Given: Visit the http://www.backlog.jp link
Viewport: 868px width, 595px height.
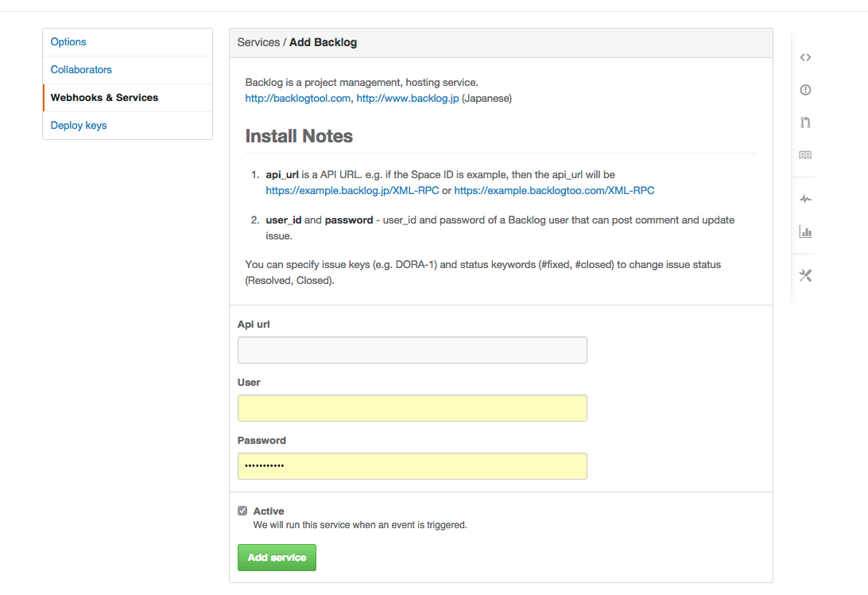Looking at the screenshot, I should coord(407,99).
